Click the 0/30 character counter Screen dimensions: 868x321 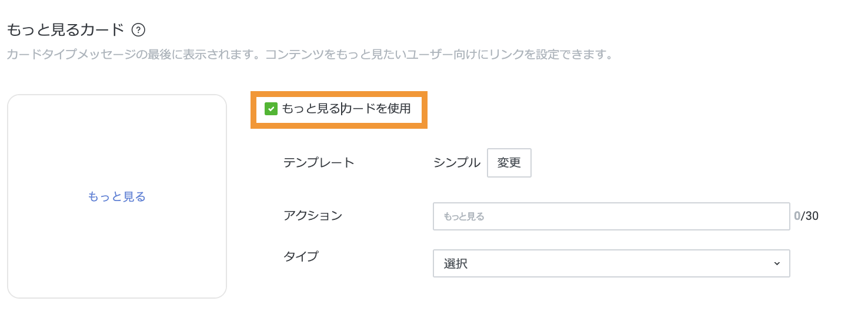tap(806, 216)
